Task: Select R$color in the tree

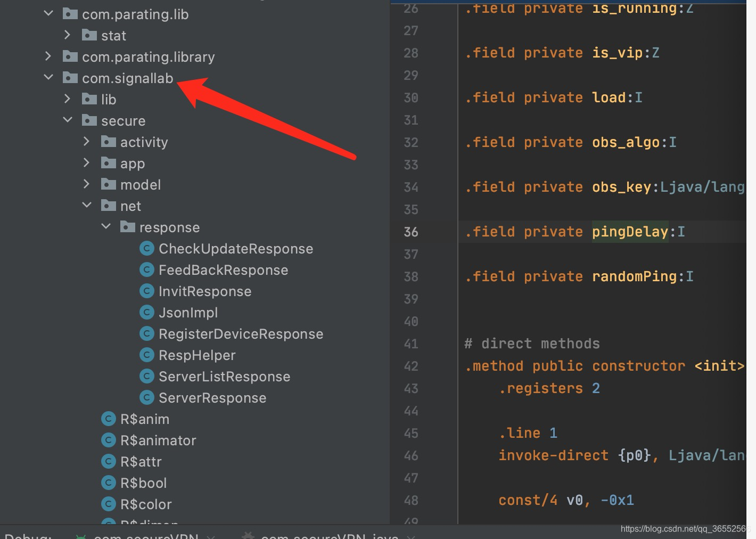Action: click(146, 504)
